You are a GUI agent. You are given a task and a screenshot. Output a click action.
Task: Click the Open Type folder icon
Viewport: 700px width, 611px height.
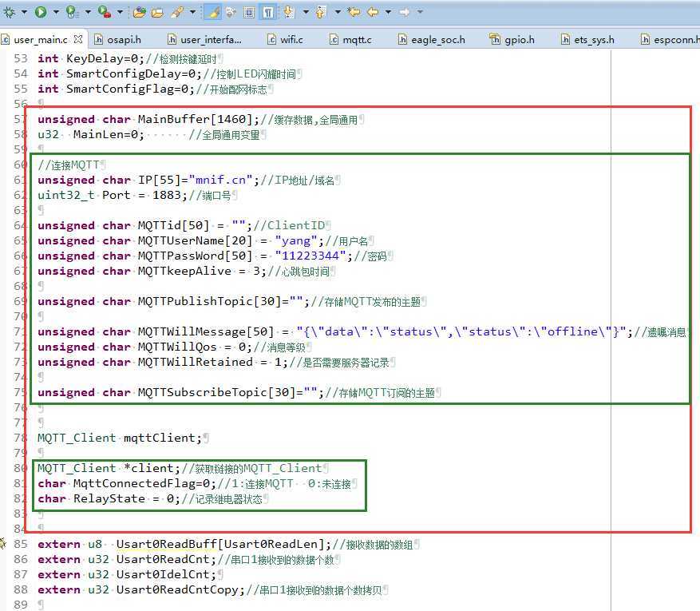point(140,12)
